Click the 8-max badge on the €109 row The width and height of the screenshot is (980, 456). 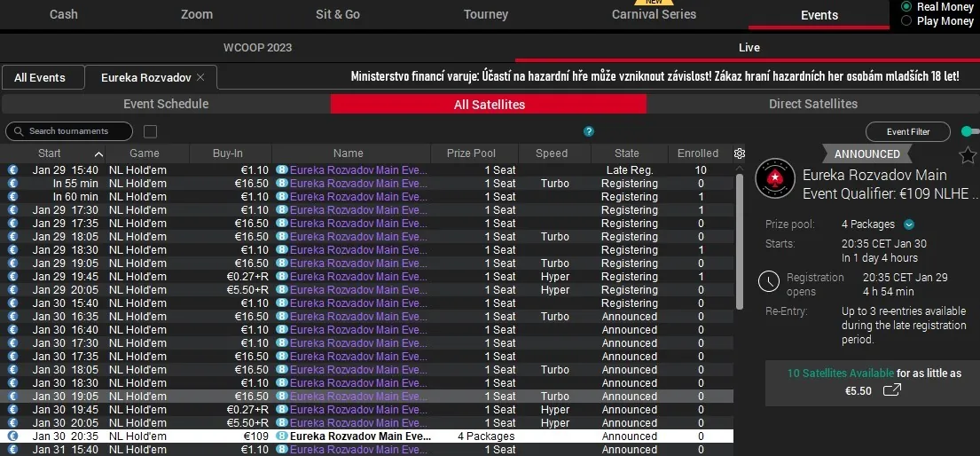[x=282, y=436]
